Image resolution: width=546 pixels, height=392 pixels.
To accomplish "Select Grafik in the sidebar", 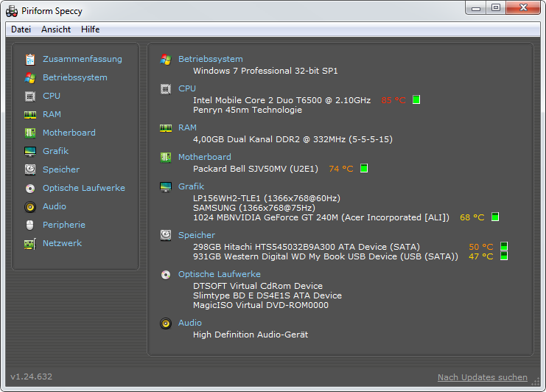I will (55, 152).
